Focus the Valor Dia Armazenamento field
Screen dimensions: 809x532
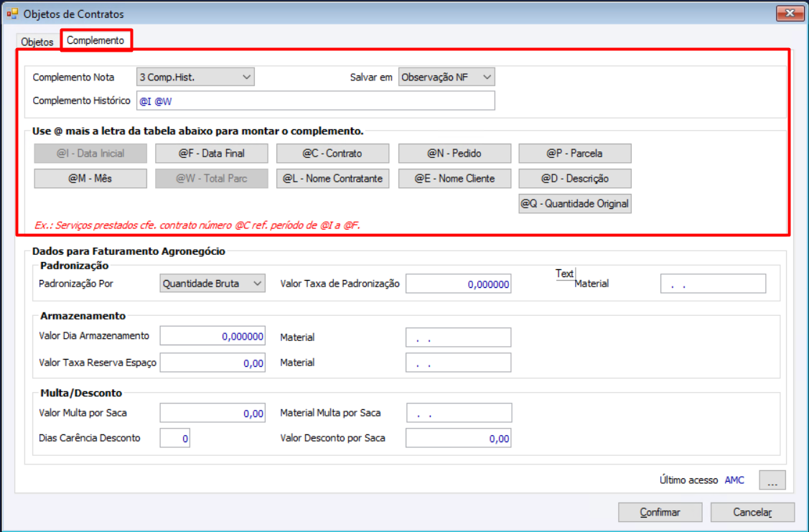[212, 336]
